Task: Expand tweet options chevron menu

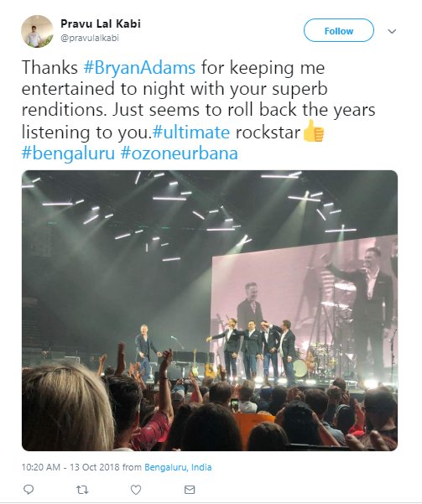Action: click(x=392, y=31)
